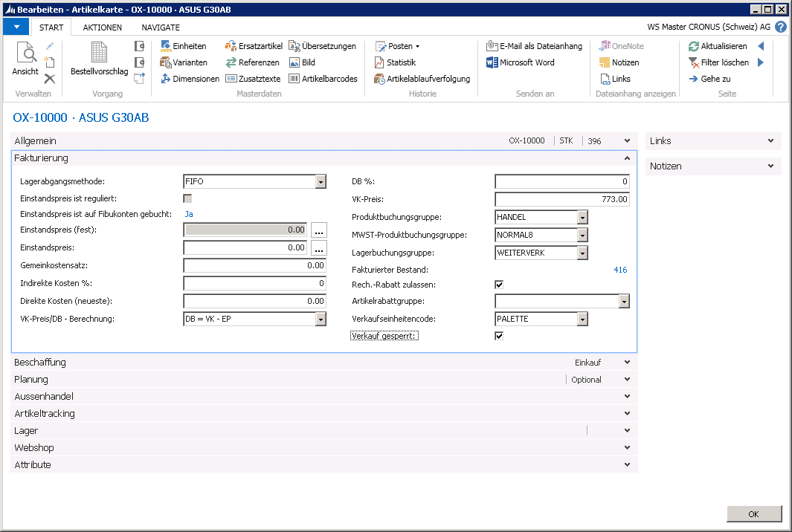The height and width of the screenshot is (532, 792).
Task: Open Links in ribbon Dateianhang group
Action: pyautogui.click(x=615, y=79)
